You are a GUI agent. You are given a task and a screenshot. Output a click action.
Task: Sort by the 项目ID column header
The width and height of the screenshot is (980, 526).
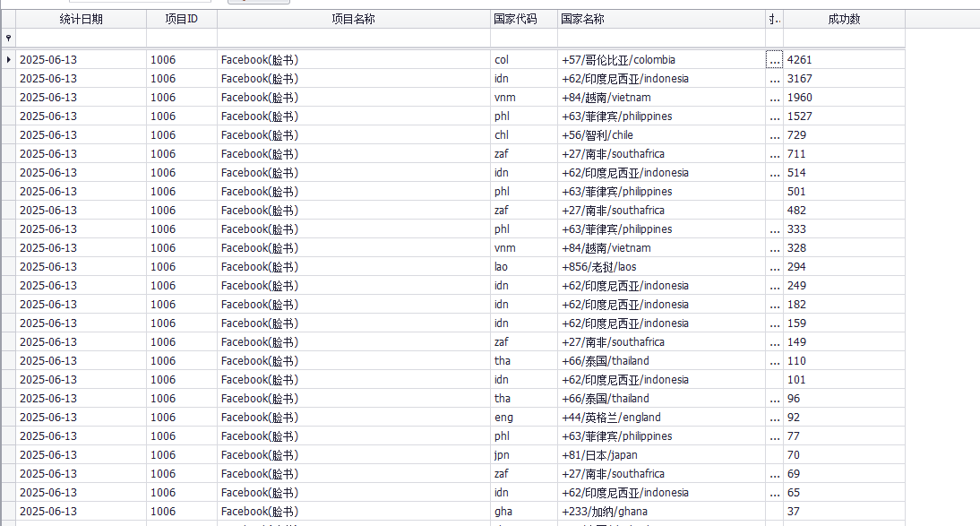pos(182,19)
